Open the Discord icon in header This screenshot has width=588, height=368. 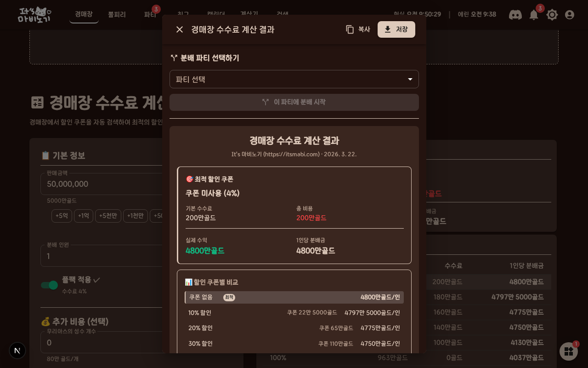point(515,15)
